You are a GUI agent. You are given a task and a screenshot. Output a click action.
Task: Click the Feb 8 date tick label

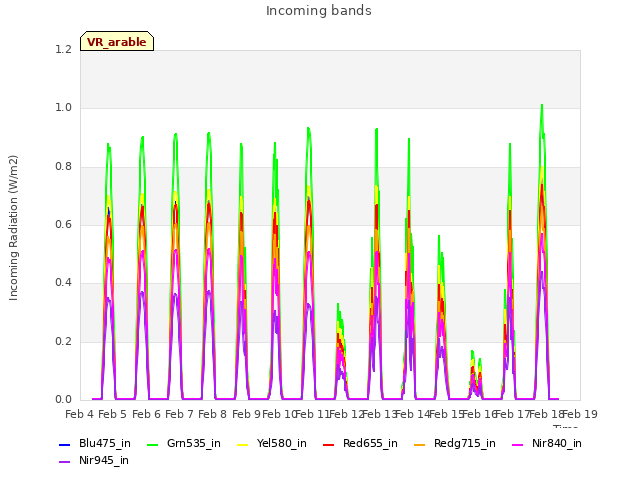point(212,414)
